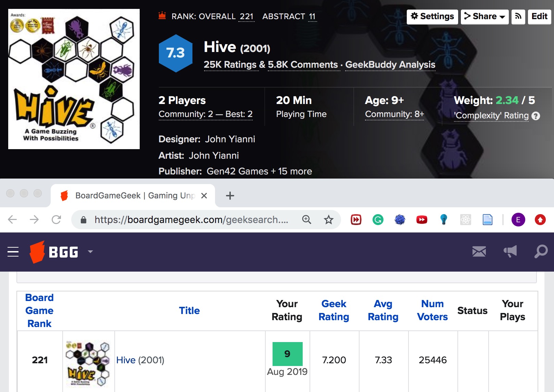
Task: Open 'Complexity' Rating link
Action: [491, 116]
